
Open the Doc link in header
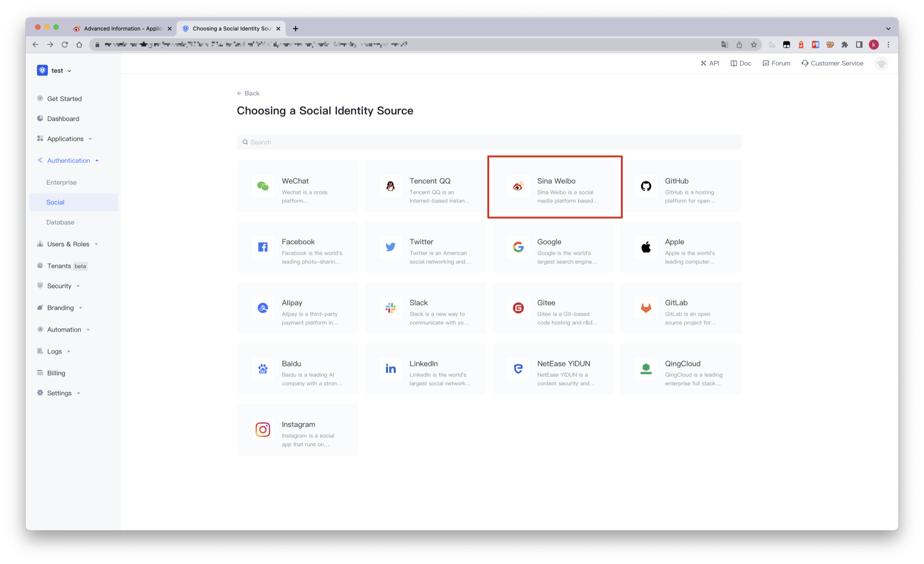tap(741, 64)
